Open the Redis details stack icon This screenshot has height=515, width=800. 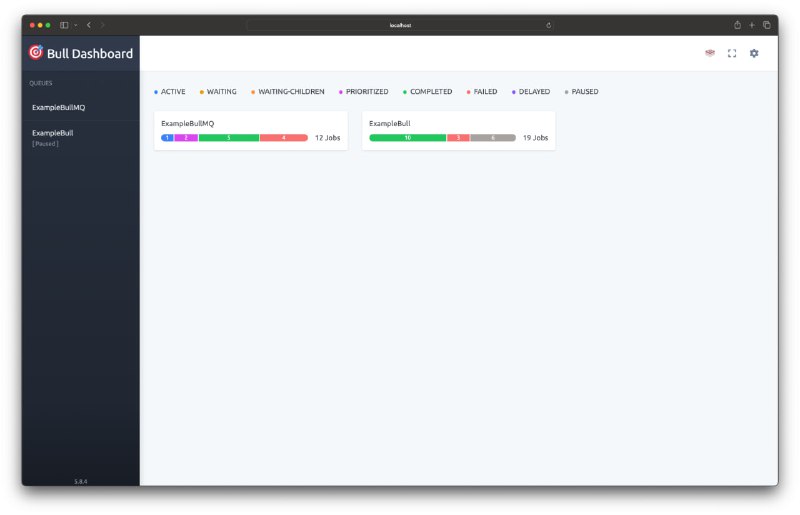tap(710, 53)
